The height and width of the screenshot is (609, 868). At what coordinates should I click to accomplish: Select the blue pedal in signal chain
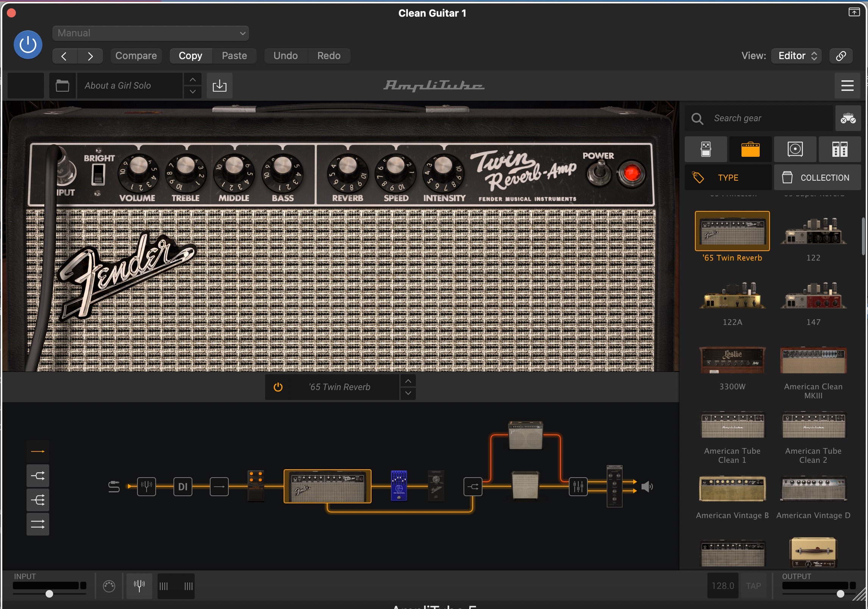click(x=399, y=486)
